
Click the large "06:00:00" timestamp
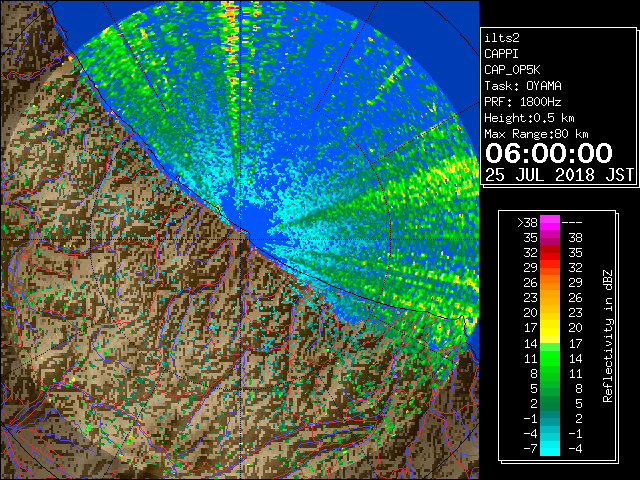point(549,153)
